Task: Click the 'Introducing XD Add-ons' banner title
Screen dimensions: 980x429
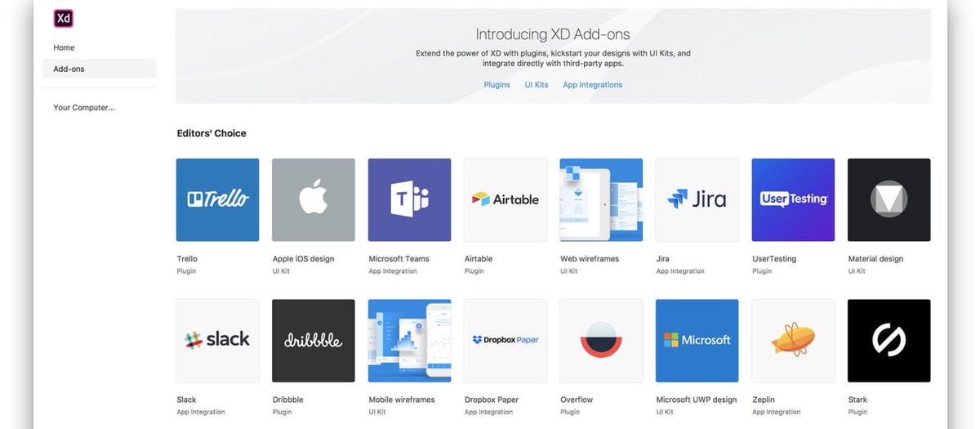Action: click(553, 34)
